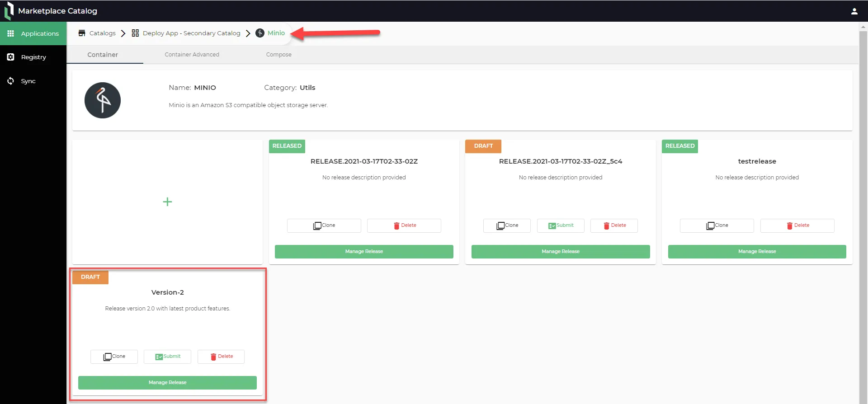The image size is (868, 404).
Task: Manage Release for RELEASE.2021-03-17T02-33-02Z_5c4
Action: pos(561,252)
